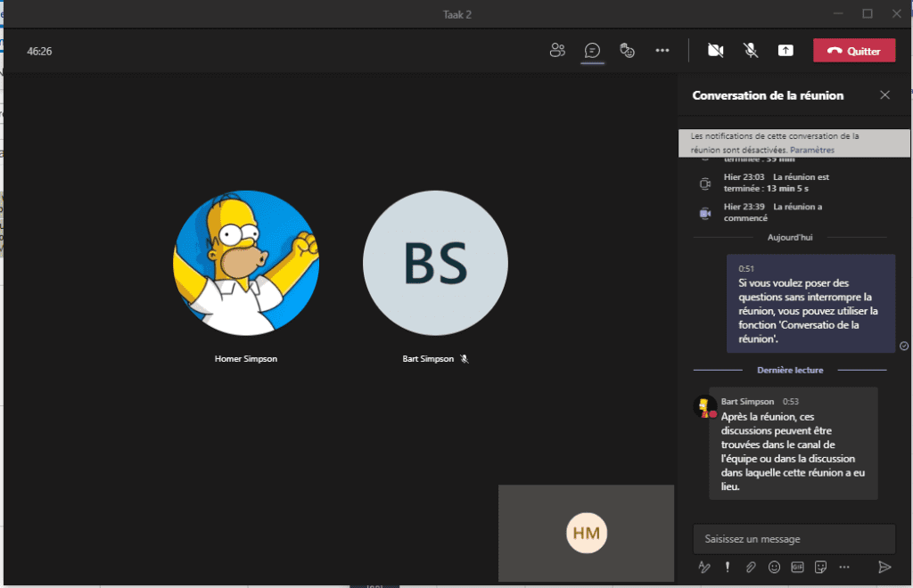Click the Bart Simpson message avatar
The width and height of the screenshot is (913, 588).
(703, 407)
